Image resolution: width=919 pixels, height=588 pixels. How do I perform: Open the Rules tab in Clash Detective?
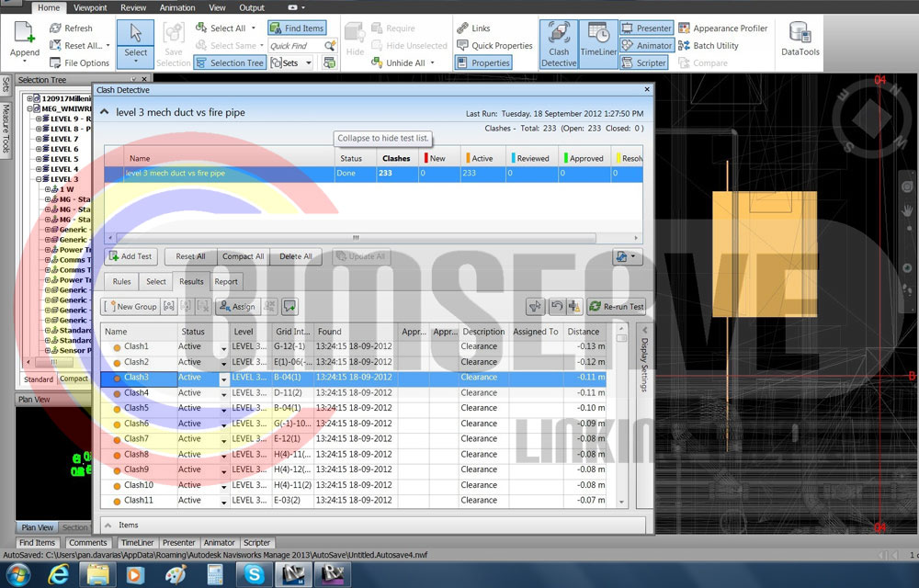[121, 282]
